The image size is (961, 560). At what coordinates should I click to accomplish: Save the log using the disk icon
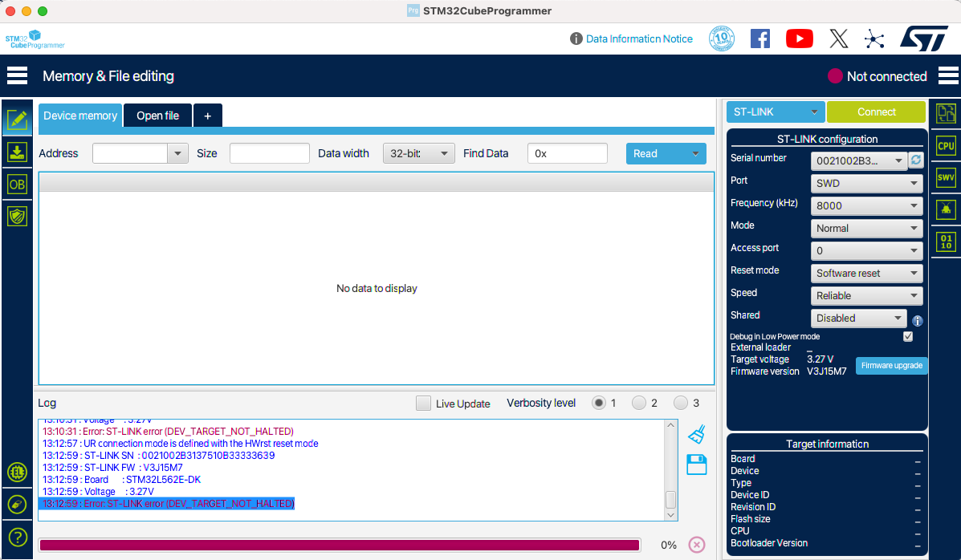(x=696, y=464)
